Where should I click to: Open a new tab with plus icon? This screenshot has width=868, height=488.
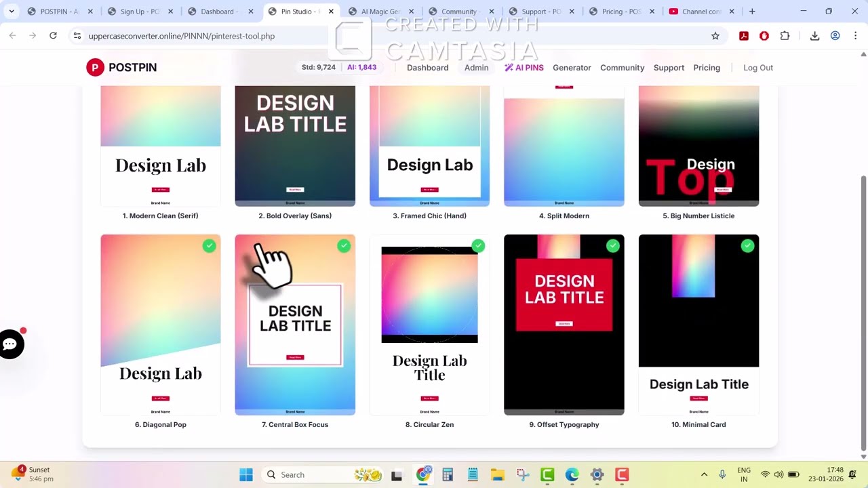point(752,12)
